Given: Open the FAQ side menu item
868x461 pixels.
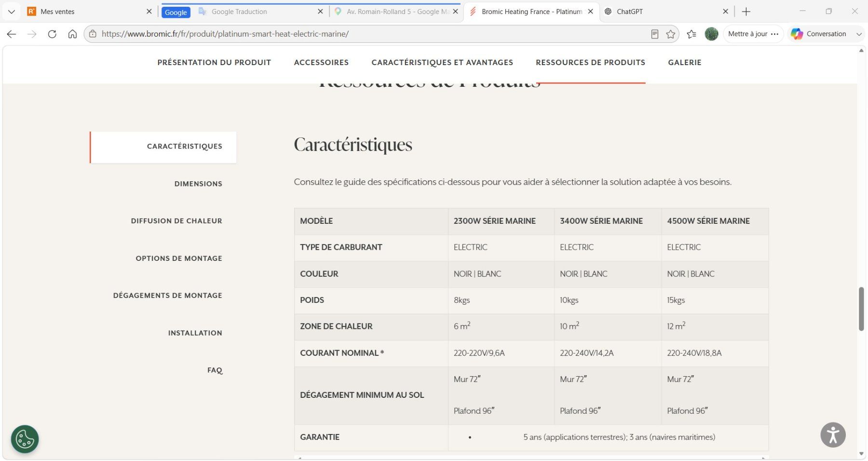Looking at the screenshot, I should pos(215,370).
